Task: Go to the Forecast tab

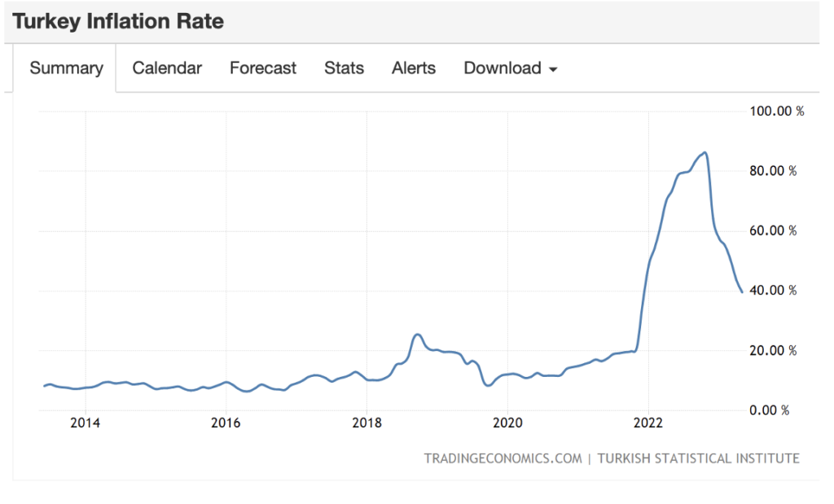Action: click(263, 68)
